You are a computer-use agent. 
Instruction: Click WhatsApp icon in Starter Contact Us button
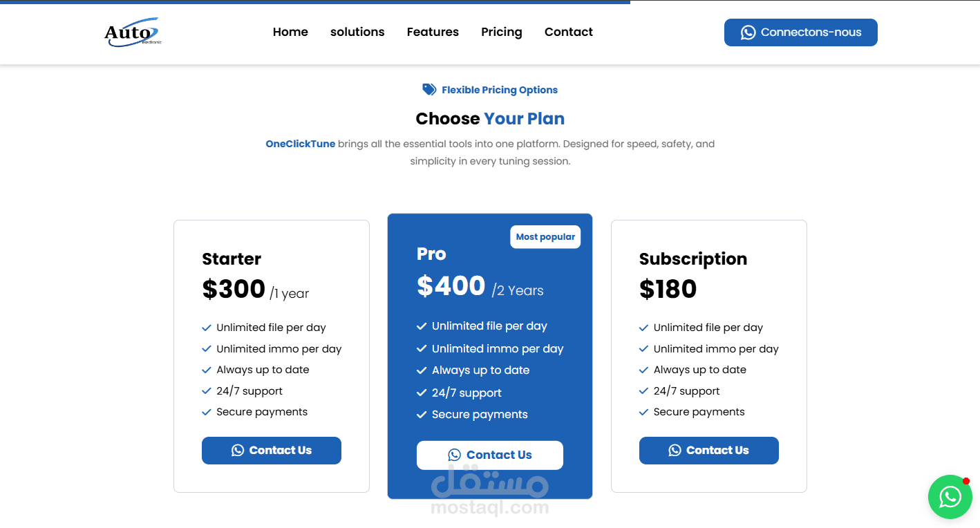pyautogui.click(x=238, y=451)
